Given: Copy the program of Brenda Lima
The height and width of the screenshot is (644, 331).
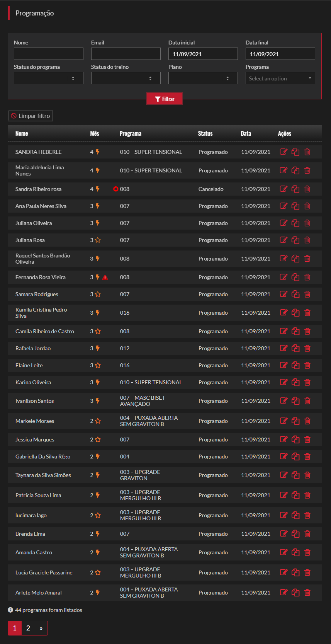Looking at the screenshot, I should pos(295,534).
